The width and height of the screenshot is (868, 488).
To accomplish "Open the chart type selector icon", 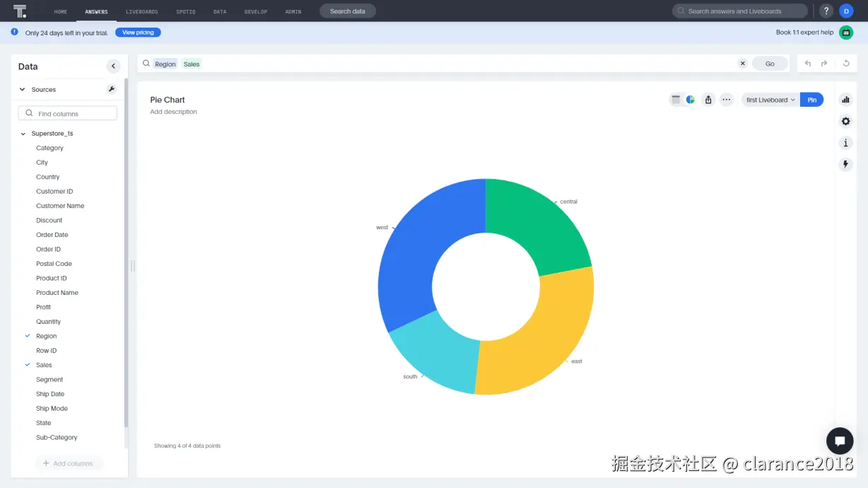I will [x=845, y=99].
